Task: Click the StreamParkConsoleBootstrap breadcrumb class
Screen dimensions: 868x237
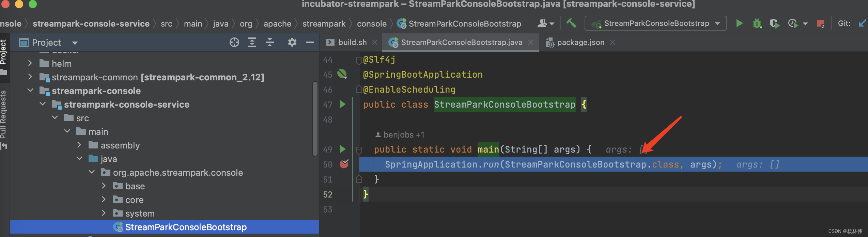Action: [459, 23]
